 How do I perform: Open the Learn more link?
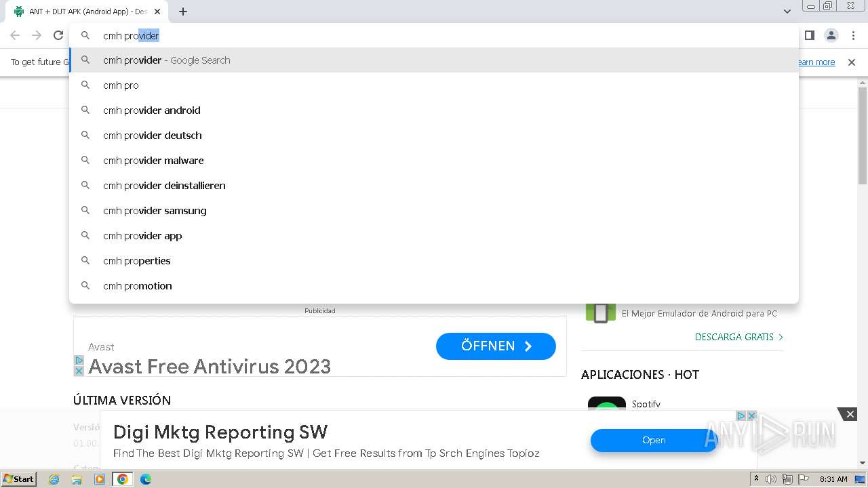pos(816,62)
